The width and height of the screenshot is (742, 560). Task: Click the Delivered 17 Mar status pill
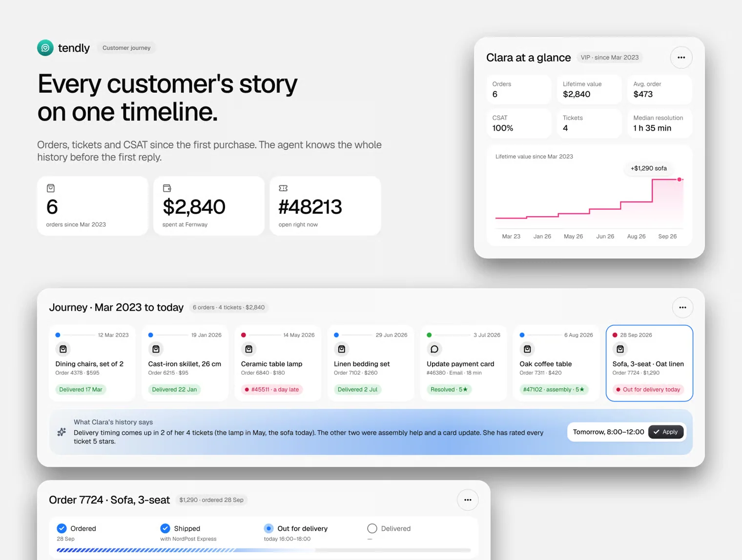point(81,390)
